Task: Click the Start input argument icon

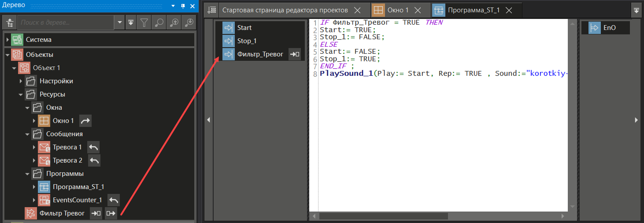Action: (x=229, y=28)
